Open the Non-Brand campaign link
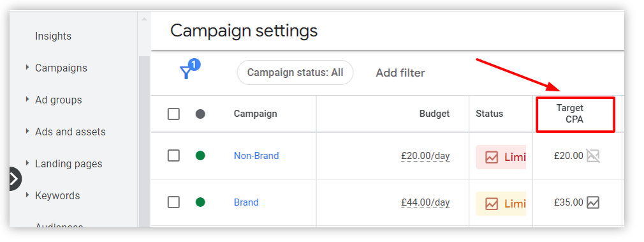 click(x=256, y=156)
